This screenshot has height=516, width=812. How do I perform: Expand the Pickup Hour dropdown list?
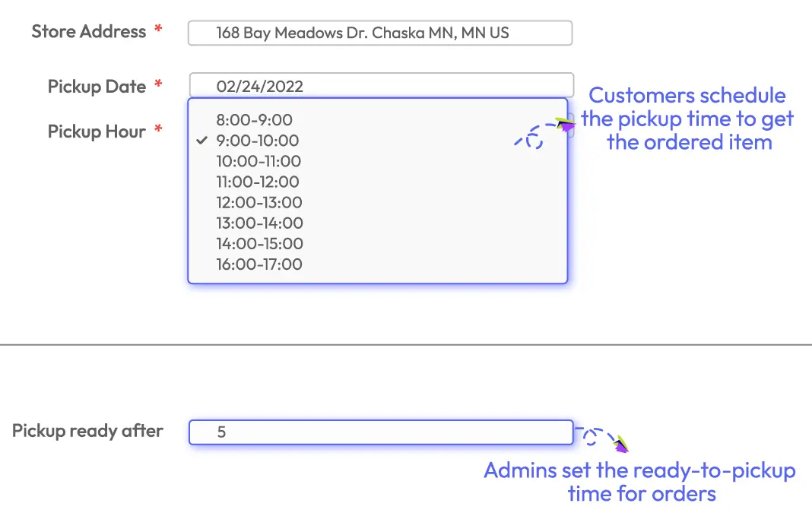[x=377, y=190]
